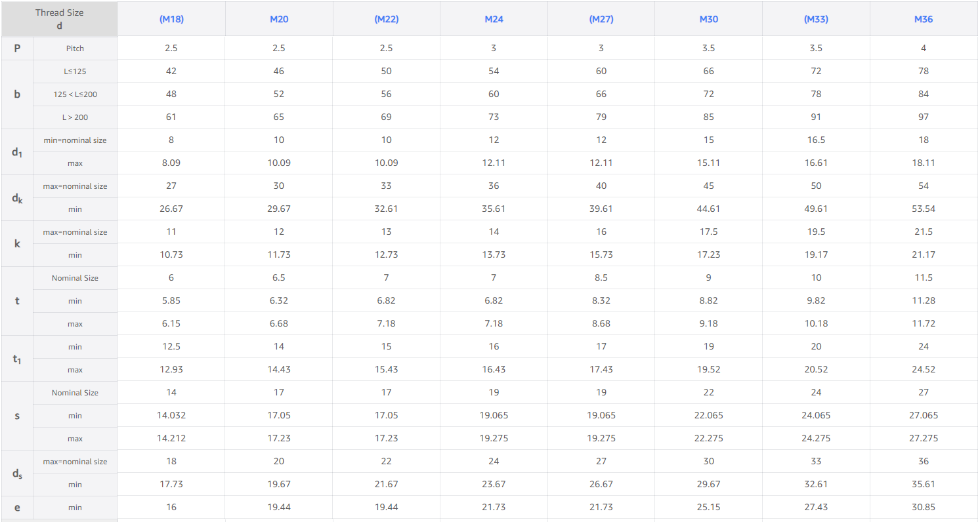Click the M36 pitch value 4
The height and width of the screenshot is (522, 980).
click(924, 48)
